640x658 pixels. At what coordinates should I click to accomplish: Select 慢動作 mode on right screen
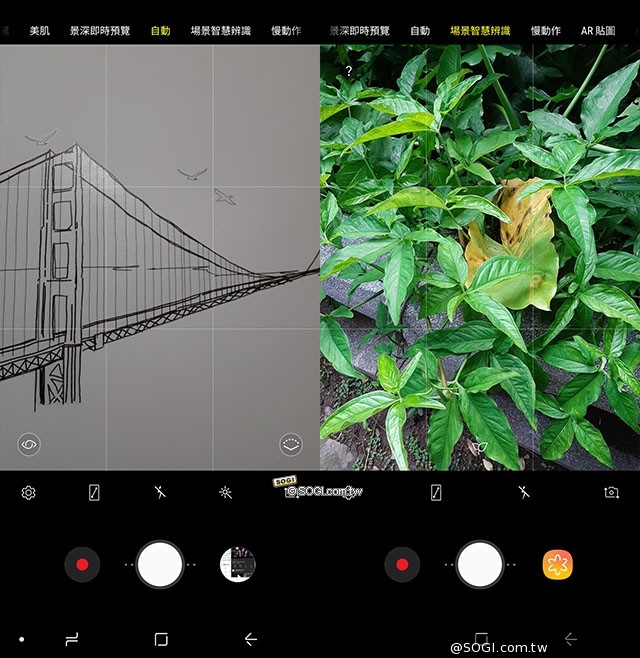[546, 31]
